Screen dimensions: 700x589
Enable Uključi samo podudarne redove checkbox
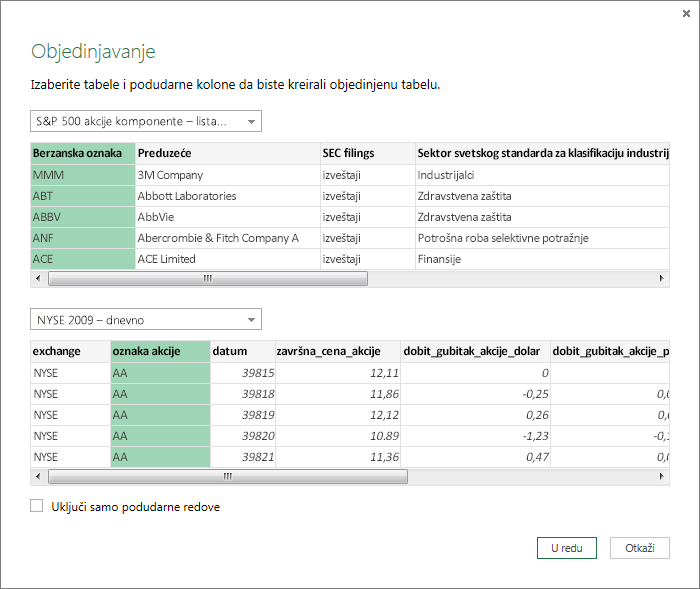[x=37, y=506]
